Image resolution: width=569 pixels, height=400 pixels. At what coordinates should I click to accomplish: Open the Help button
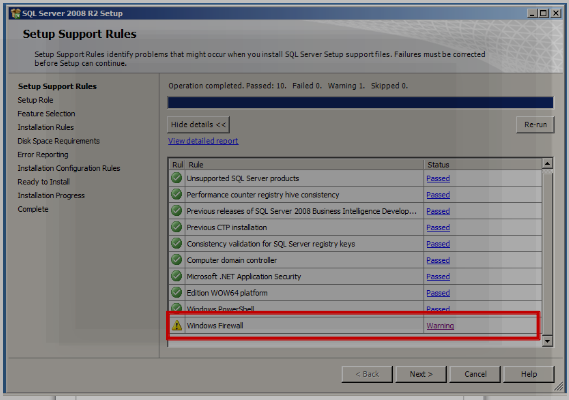[x=529, y=374]
